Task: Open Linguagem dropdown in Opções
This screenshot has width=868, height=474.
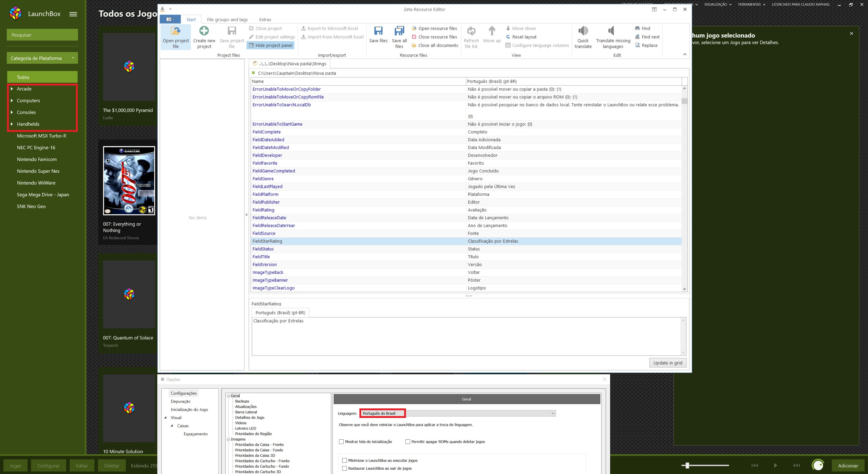Action: [458, 413]
